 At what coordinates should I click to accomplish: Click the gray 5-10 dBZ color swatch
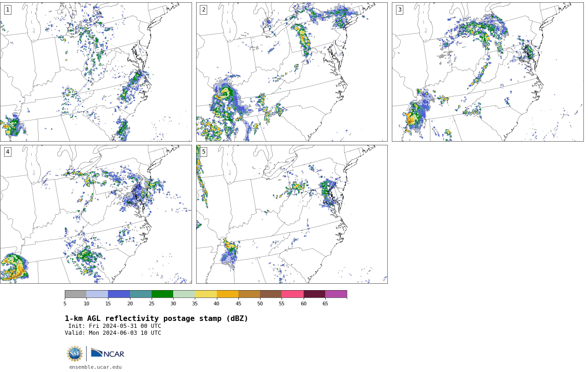[x=75, y=294]
